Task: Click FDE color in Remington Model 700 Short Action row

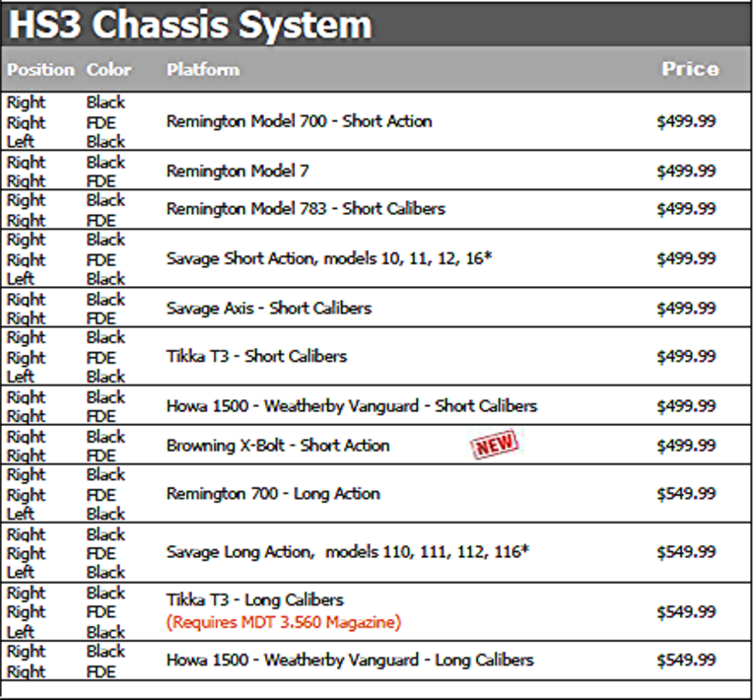Action: pos(102,123)
